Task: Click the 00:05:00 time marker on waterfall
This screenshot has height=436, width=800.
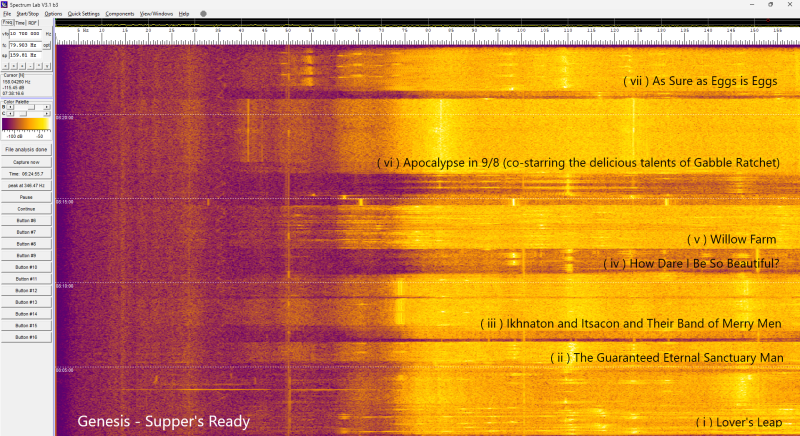Action: [x=65, y=370]
